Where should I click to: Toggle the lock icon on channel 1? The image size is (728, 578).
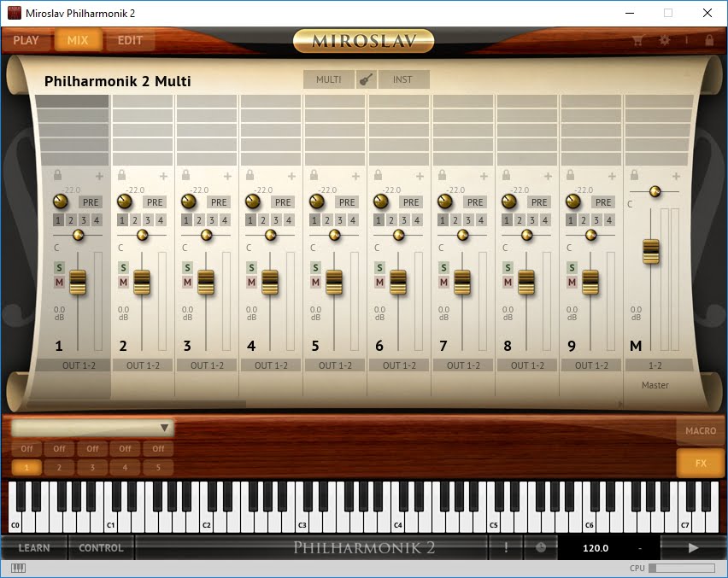click(x=57, y=175)
